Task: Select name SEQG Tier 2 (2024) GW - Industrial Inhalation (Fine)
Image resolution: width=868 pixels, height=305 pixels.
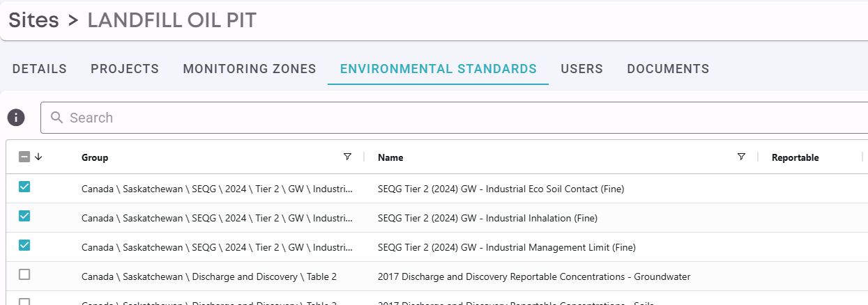Action: click(487, 218)
